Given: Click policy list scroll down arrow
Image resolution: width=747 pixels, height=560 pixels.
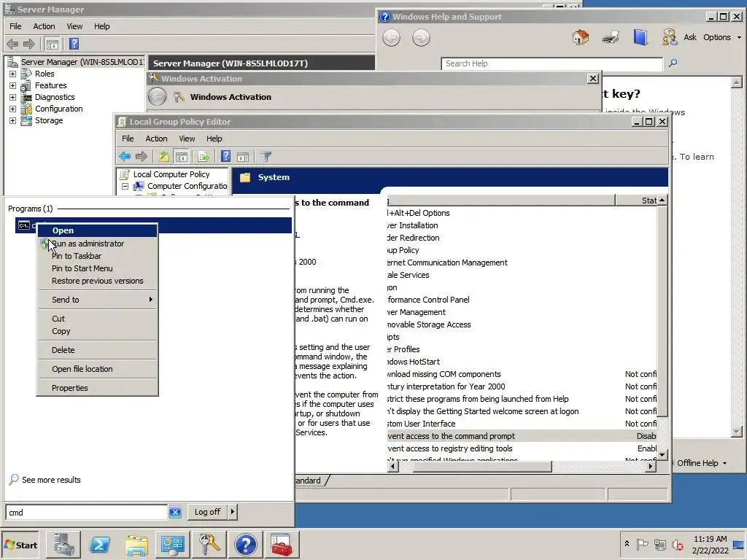Looking at the screenshot, I should (662, 455).
